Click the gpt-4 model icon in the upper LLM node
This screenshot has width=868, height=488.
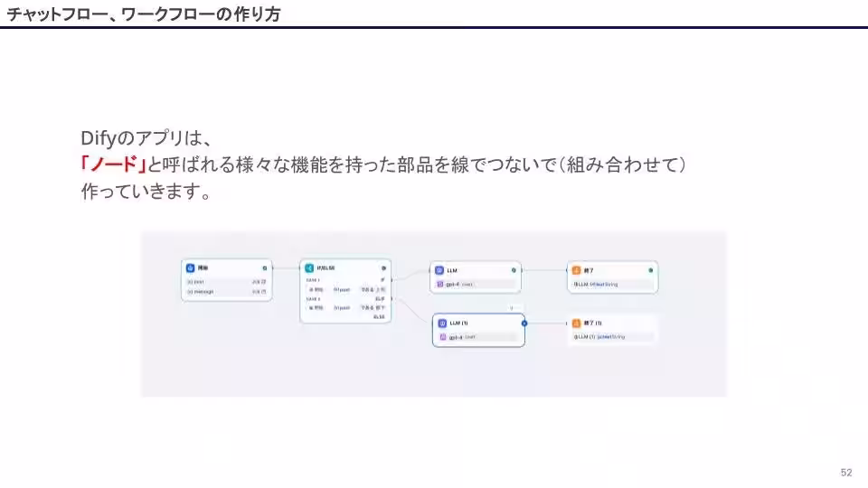(x=440, y=284)
